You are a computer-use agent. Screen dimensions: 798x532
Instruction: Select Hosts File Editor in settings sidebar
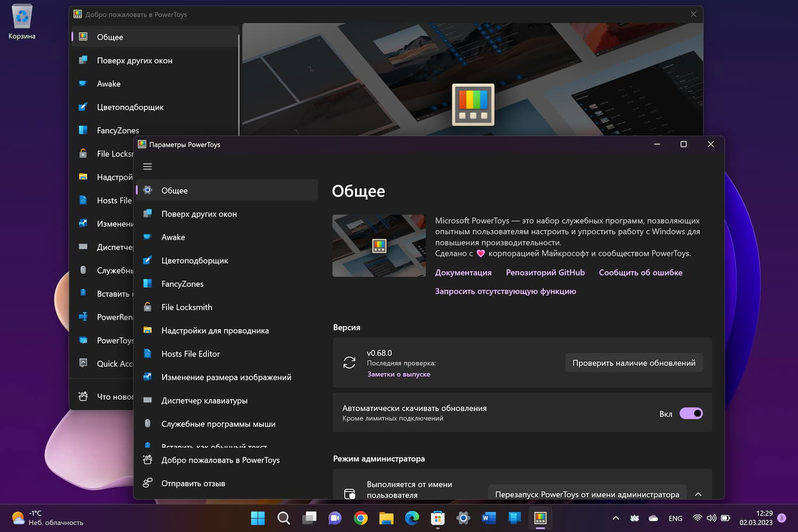(227, 354)
